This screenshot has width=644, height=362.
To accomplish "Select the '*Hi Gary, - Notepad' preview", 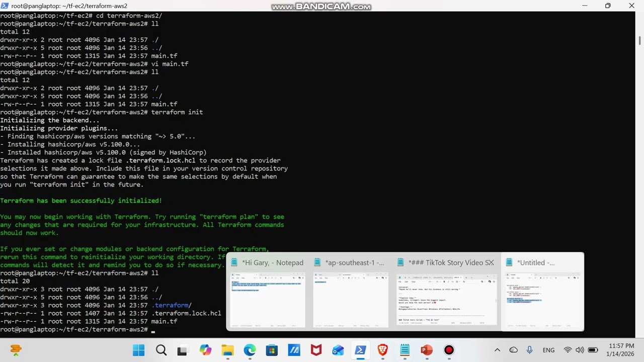I will (x=267, y=292).
